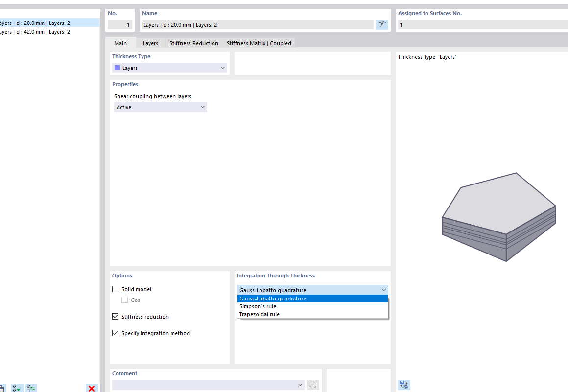Click the No. field showing 1
Screen dimensions: 568x392
tap(120, 24)
